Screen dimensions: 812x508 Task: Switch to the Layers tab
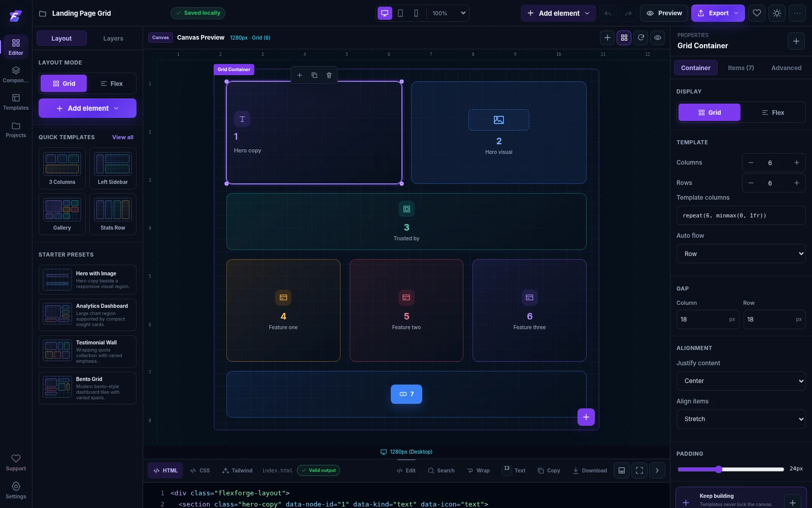[x=113, y=38]
